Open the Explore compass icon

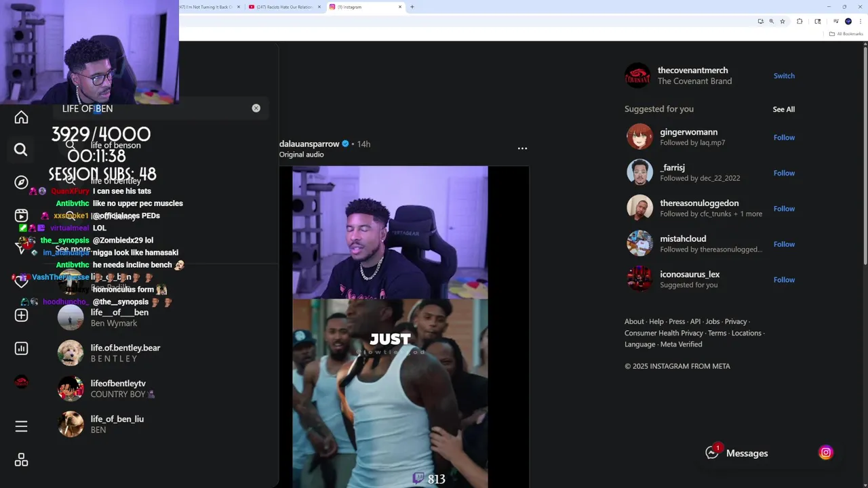[x=21, y=182]
